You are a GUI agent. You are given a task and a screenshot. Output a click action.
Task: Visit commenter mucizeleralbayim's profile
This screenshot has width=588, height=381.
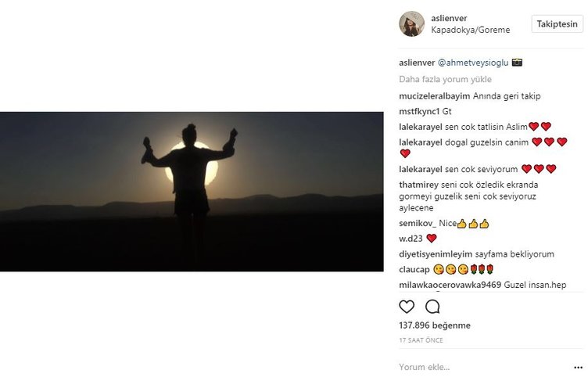[x=434, y=96]
